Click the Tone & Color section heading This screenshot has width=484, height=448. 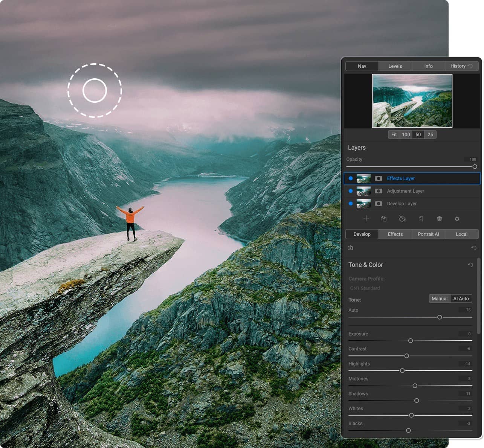click(366, 265)
